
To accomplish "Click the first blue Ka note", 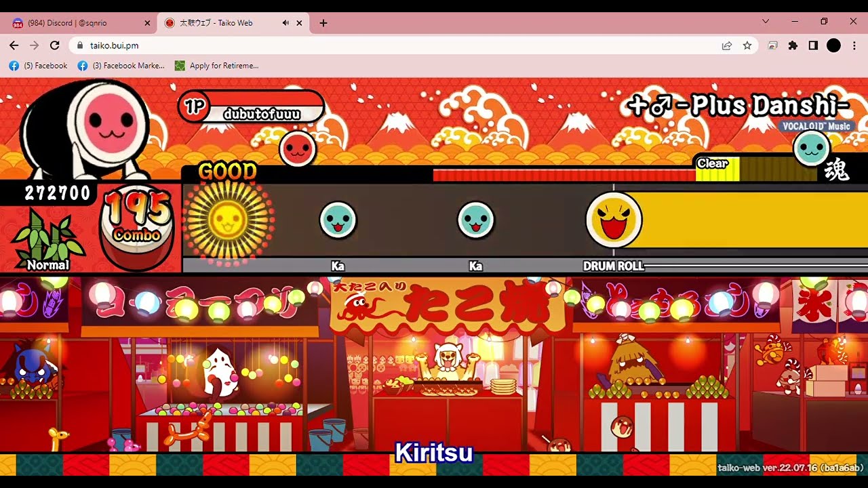I will click(338, 220).
